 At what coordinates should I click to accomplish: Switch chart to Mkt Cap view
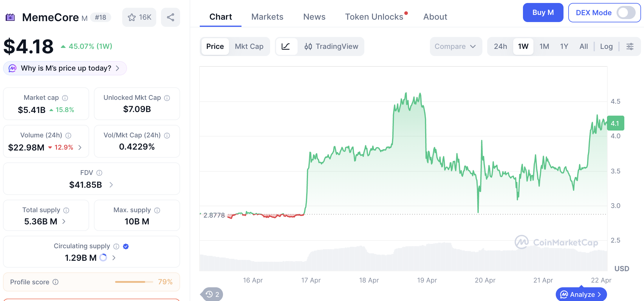[249, 46]
